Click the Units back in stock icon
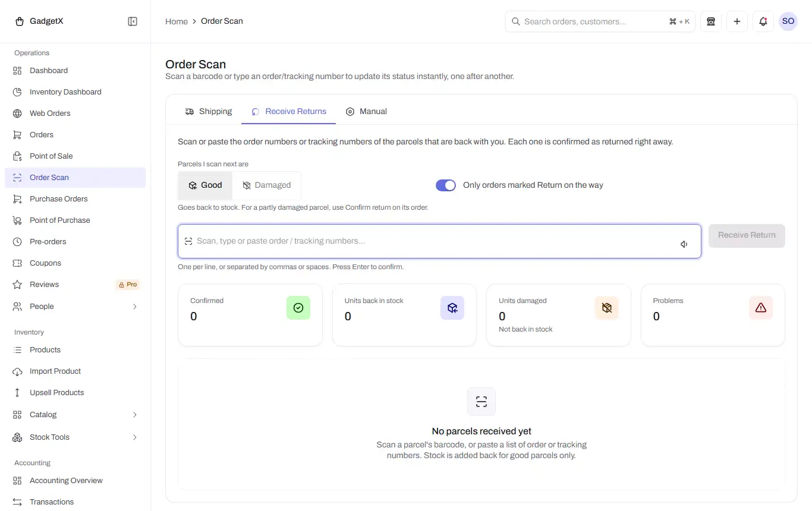The width and height of the screenshot is (812, 511). pos(452,308)
